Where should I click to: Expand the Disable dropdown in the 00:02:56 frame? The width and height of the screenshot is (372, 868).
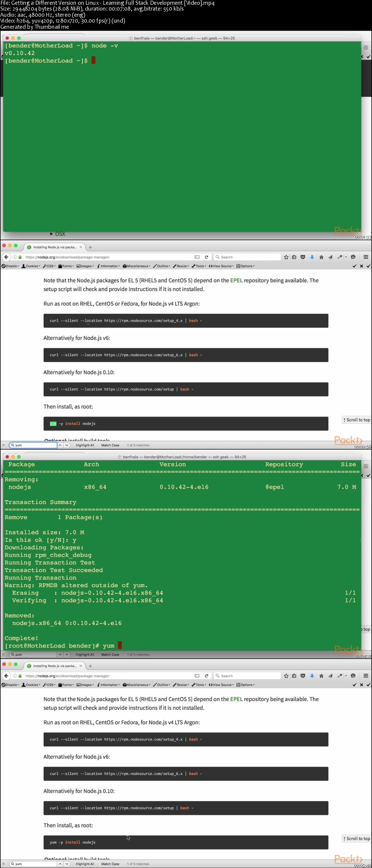click(10, 266)
